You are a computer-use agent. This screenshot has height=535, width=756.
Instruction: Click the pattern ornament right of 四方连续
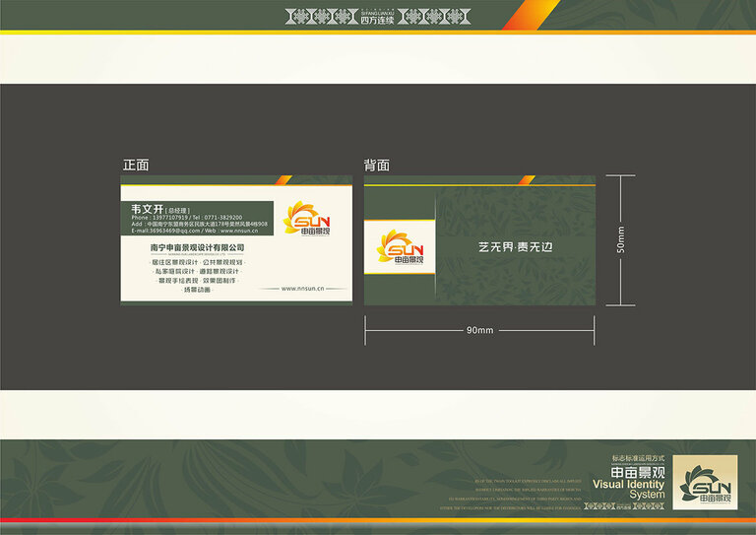pos(435,18)
